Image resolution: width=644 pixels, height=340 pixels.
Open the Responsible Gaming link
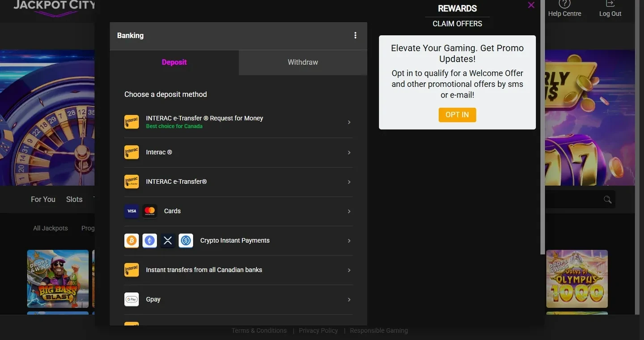pyautogui.click(x=379, y=331)
